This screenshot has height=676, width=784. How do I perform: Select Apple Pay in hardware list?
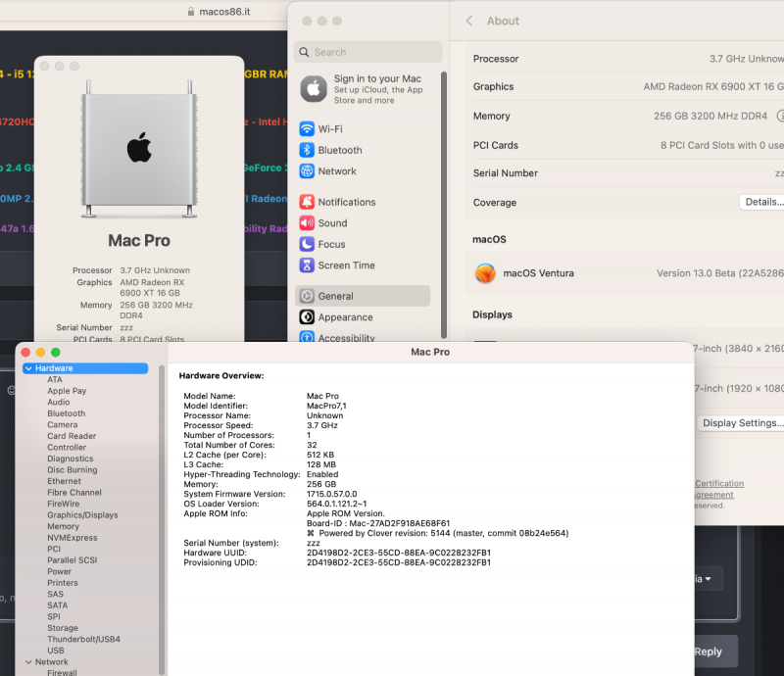pos(67,391)
